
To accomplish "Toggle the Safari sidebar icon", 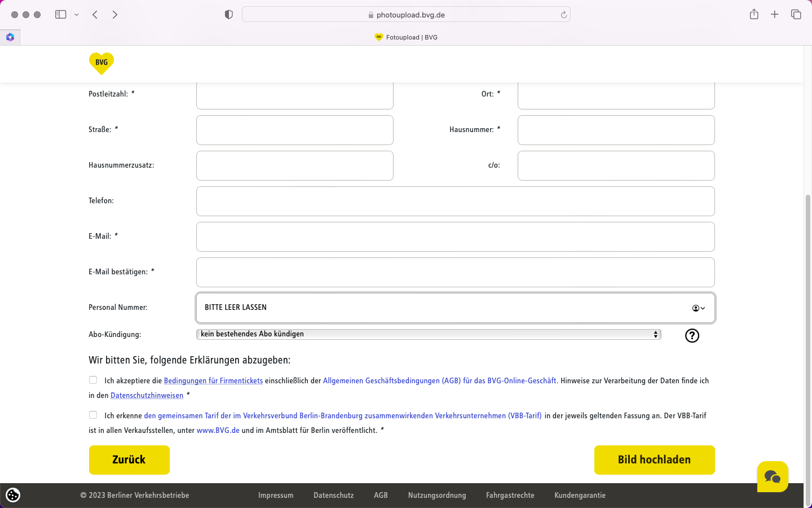I will (61, 15).
